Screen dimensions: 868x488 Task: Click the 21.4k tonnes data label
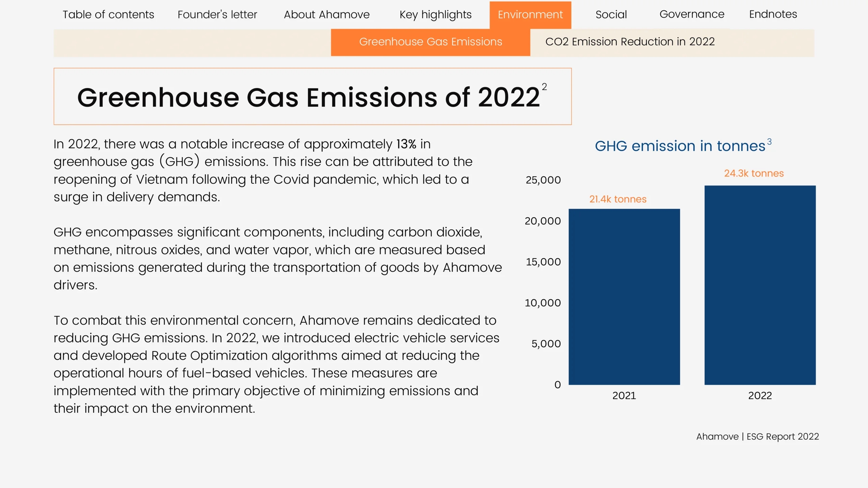tap(617, 199)
